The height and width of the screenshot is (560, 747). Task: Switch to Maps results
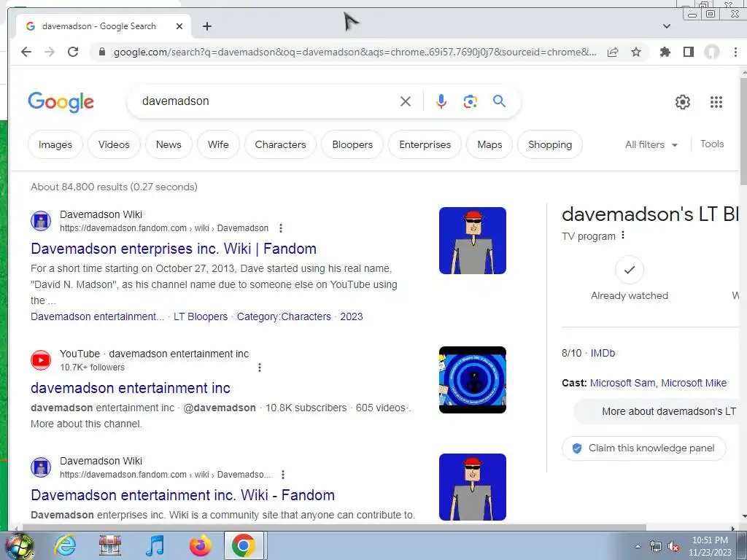click(x=489, y=144)
